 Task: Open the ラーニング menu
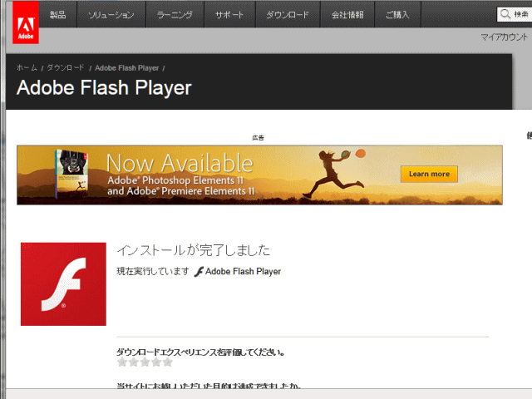click(x=175, y=15)
